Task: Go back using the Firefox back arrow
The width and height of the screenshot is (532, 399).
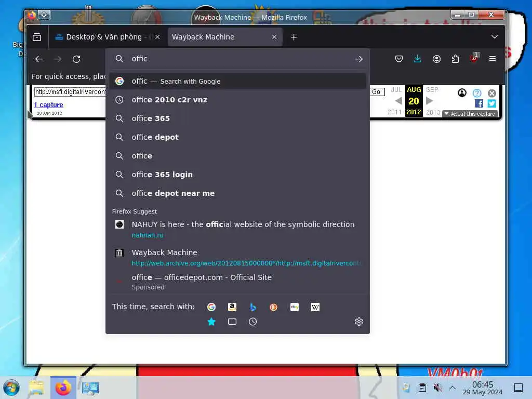Action: point(39,59)
